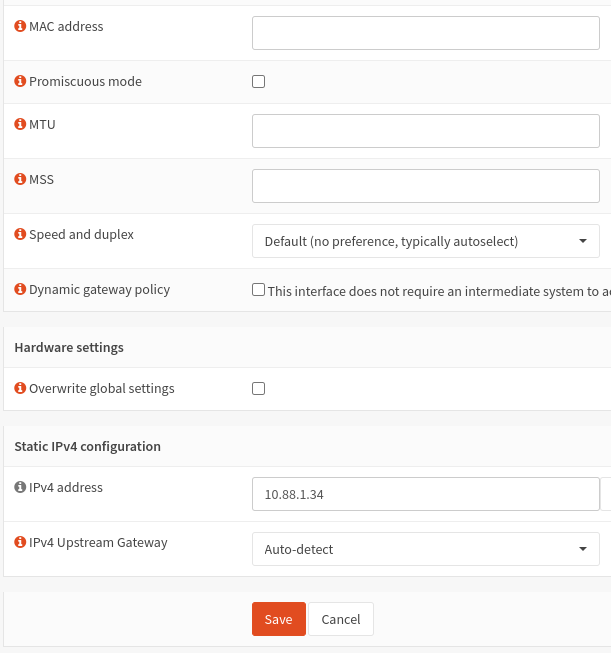Show help for Speed and duplex
The image size is (611, 653).
(x=20, y=234)
